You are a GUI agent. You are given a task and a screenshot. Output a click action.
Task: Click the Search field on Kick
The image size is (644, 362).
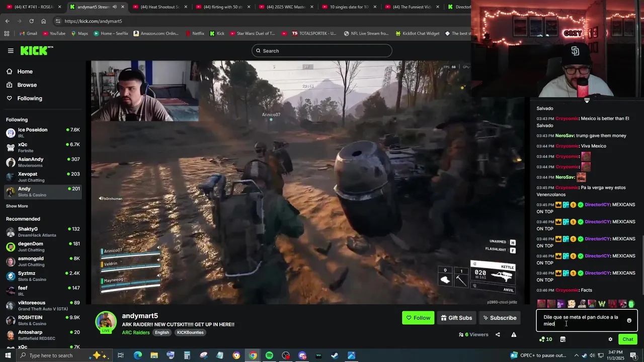pyautogui.click(x=321, y=51)
